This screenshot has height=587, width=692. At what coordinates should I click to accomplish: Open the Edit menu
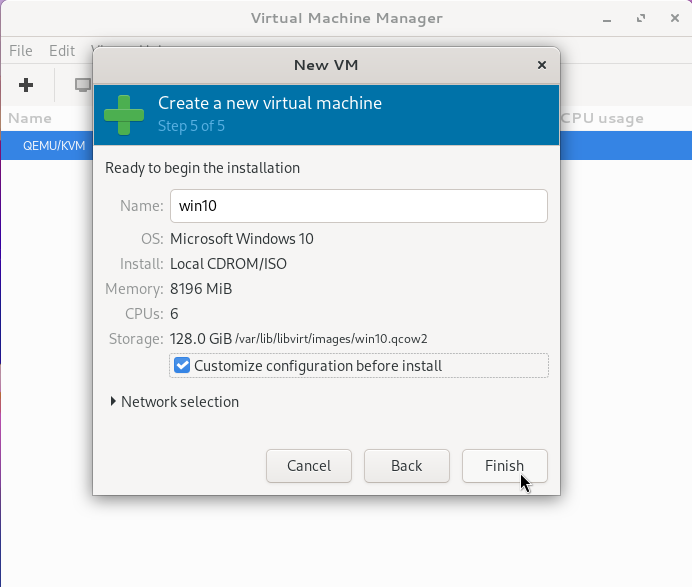tap(62, 51)
